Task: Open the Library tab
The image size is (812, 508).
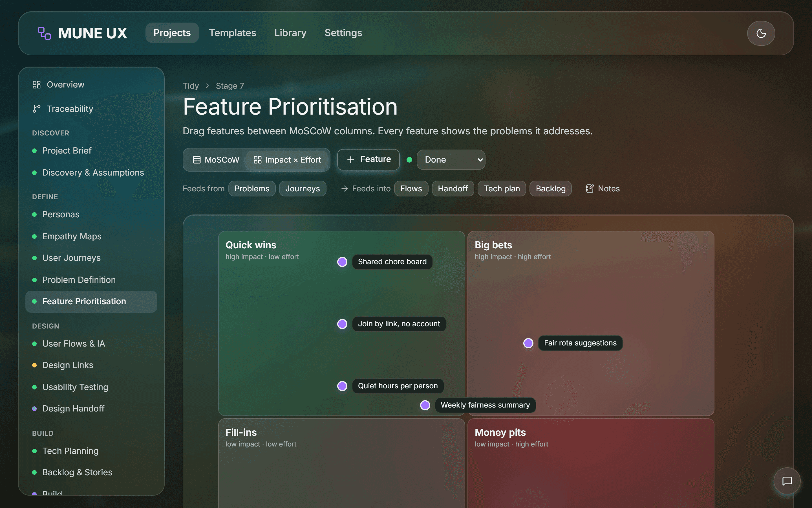Action: click(290, 33)
